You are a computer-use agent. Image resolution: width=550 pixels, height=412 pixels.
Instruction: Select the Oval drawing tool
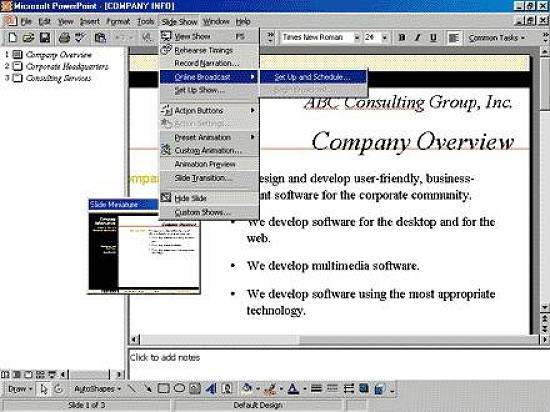pos(179,389)
